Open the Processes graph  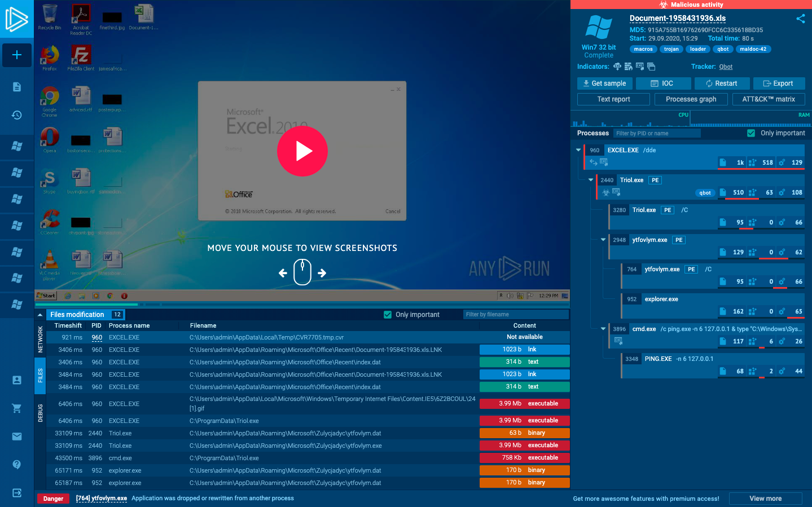coord(691,99)
